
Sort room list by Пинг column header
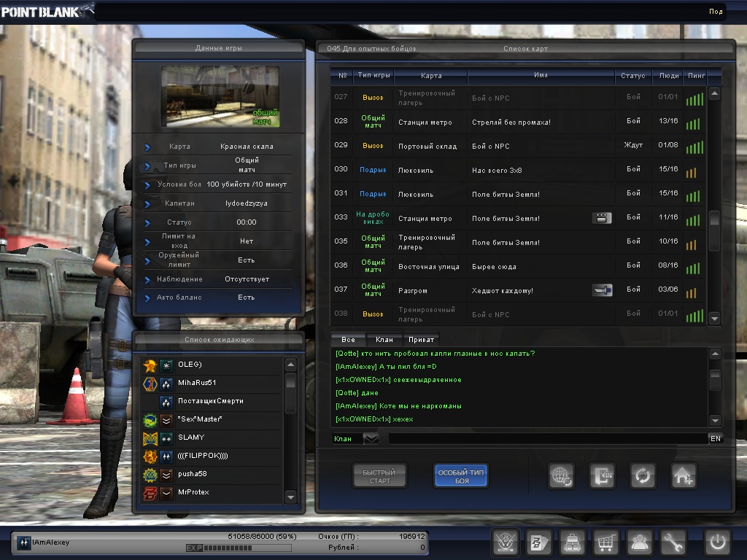(694, 75)
